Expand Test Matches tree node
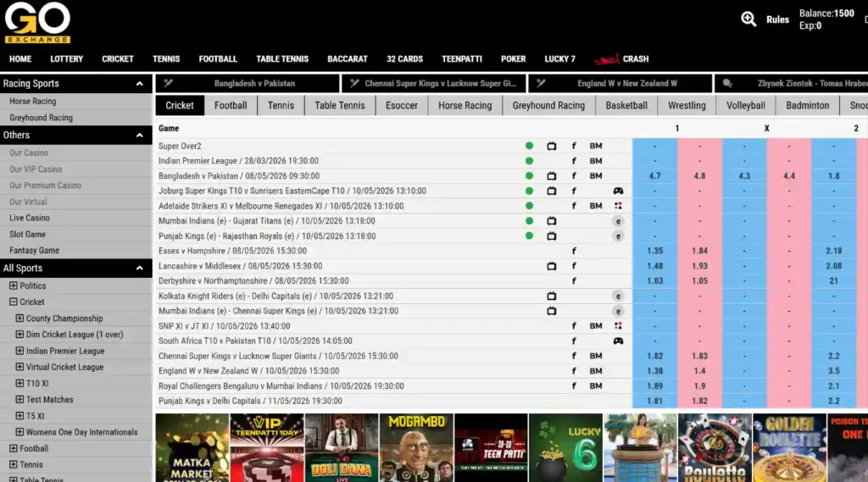 [19, 400]
